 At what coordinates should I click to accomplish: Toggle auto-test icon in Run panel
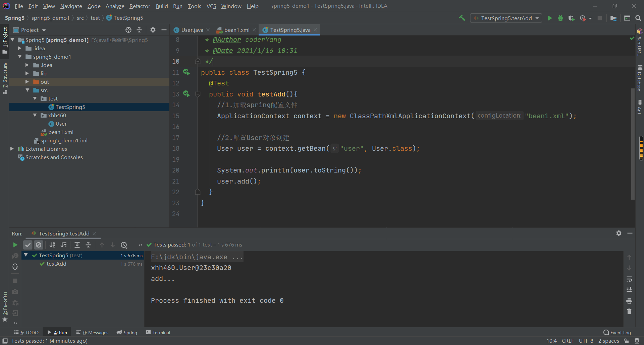pos(15,267)
